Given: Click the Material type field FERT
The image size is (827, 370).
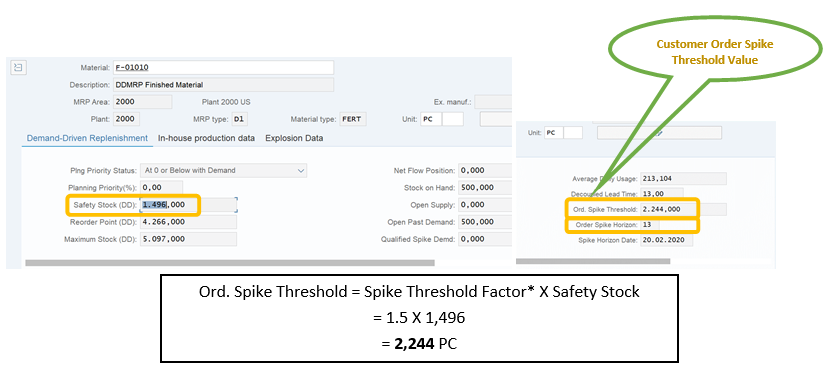Looking at the screenshot, I should click(353, 119).
